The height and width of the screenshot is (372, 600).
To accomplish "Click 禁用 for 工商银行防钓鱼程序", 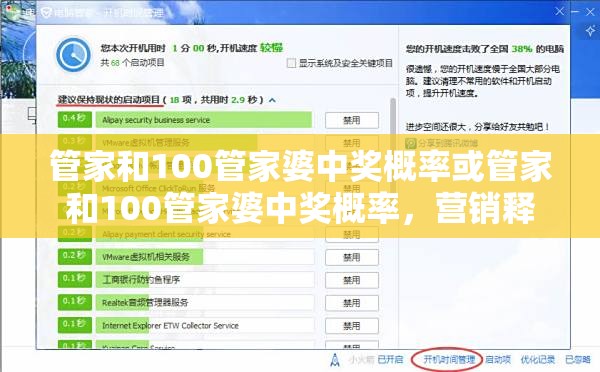I will 352,280.
